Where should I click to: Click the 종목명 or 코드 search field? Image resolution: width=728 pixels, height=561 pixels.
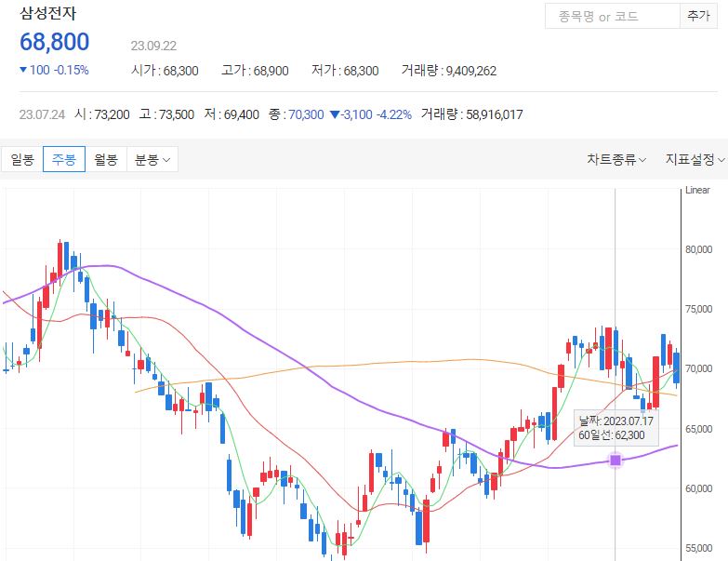pyautogui.click(x=612, y=17)
